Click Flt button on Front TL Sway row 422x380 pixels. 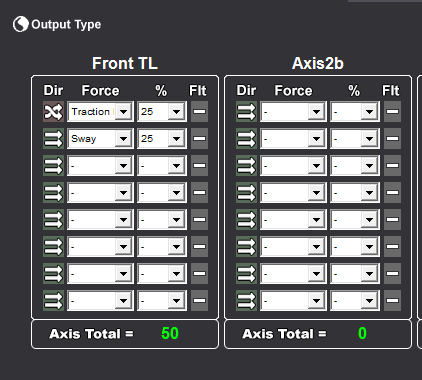click(199, 139)
